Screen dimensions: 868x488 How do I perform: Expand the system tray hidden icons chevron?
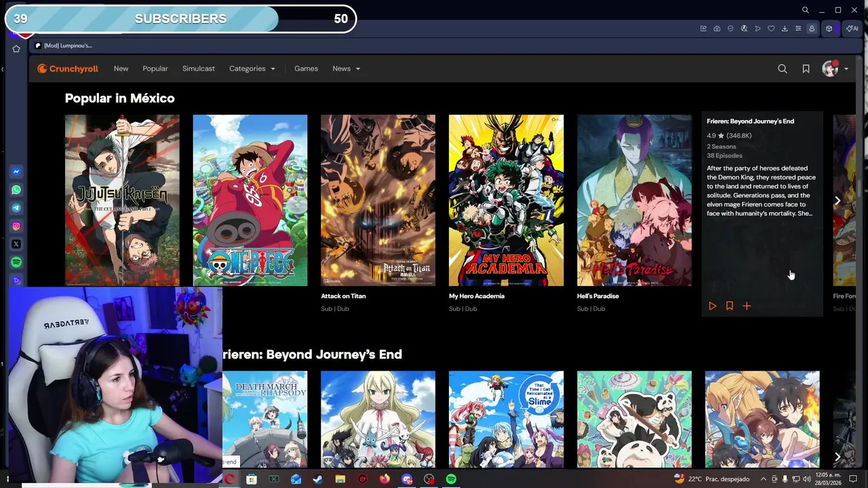point(763,479)
